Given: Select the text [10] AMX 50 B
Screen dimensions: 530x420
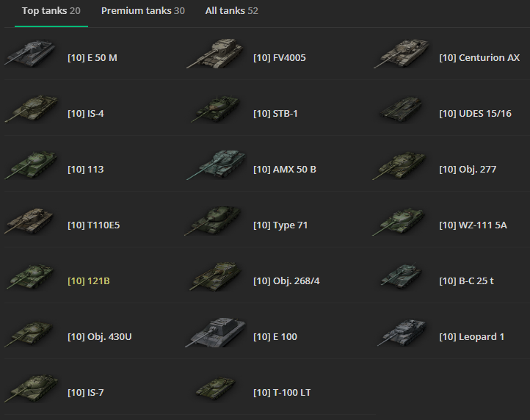Looking at the screenshot, I should 285,170.
